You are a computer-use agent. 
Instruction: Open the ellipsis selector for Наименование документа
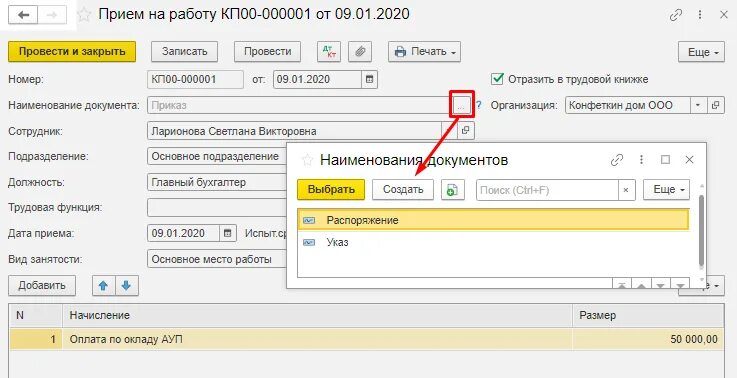coord(461,105)
